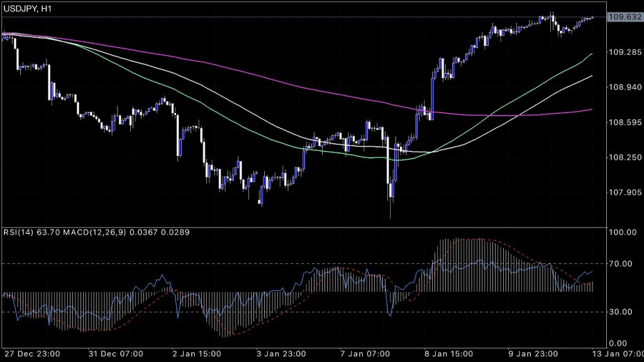Click the 109.285 price axis label
The height and width of the screenshot is (362, 644).
tap(620, 52)
